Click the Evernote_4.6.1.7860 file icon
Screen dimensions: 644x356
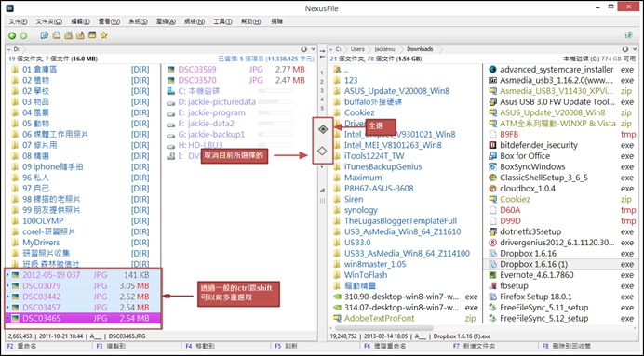(493, 275)
